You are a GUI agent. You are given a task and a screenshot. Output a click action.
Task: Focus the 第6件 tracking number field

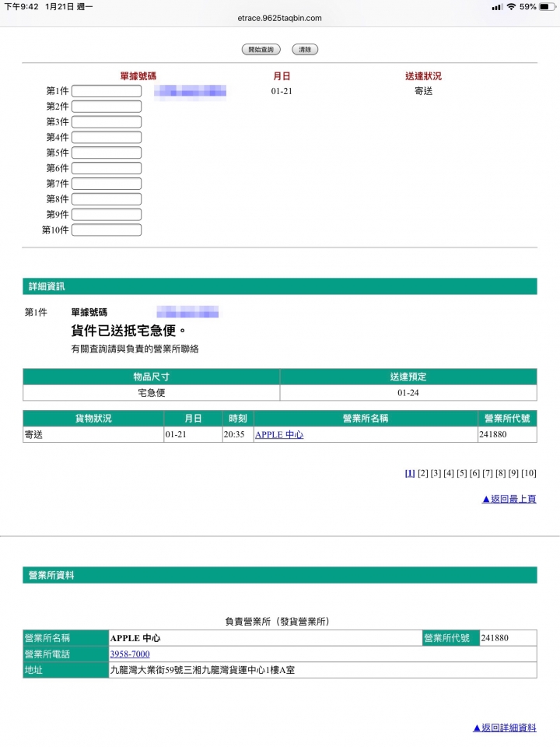(x=107, y=168)
